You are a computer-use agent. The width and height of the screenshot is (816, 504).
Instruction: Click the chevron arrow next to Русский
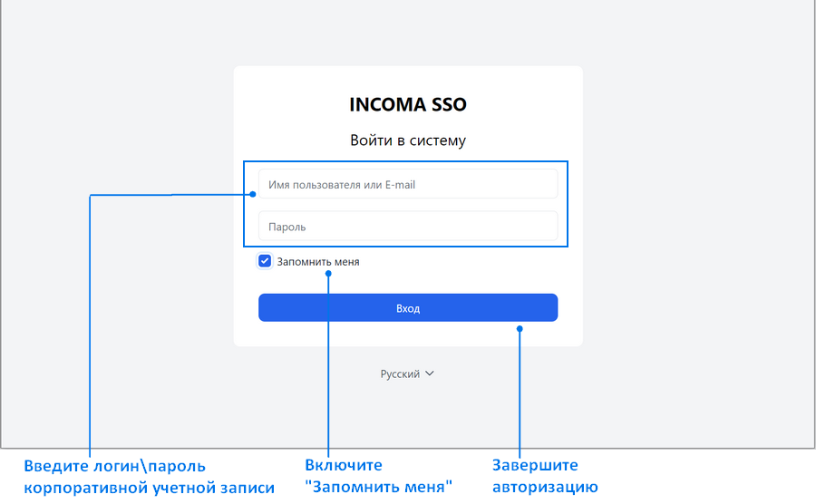[430, 373]
